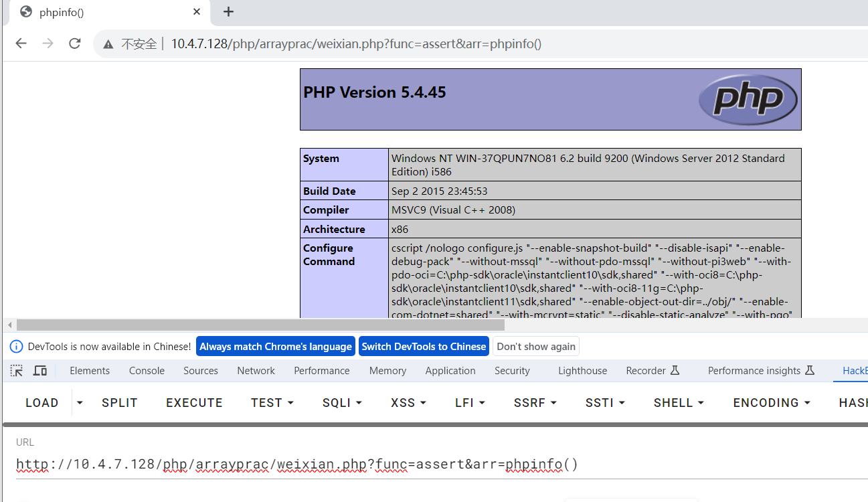The image size is (868, 502).
Task: Click the HackBar LOAD button
Action: click(42, 402)
